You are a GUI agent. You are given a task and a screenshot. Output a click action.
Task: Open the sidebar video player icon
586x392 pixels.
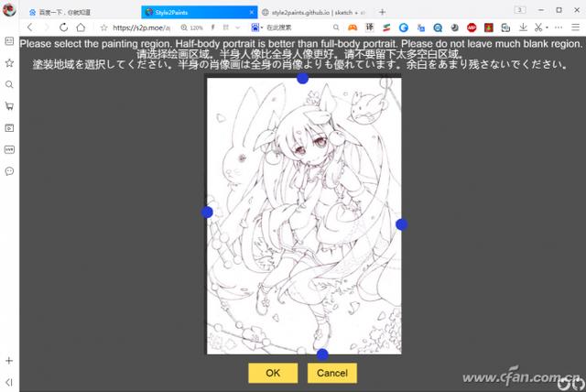[9, 128]
